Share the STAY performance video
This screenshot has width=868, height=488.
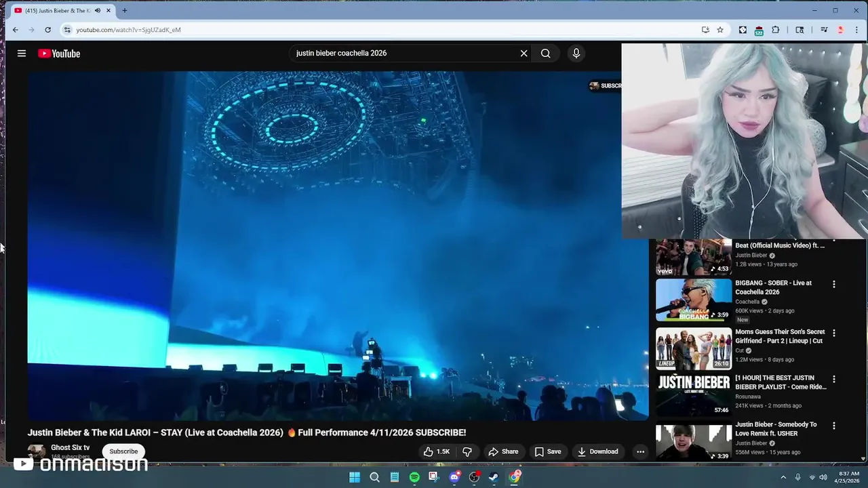[x=503, y=451]
